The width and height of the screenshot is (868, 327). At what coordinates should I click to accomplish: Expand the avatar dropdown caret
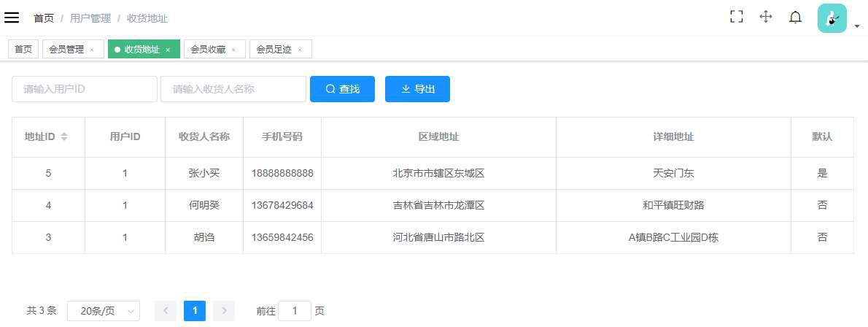857,26
